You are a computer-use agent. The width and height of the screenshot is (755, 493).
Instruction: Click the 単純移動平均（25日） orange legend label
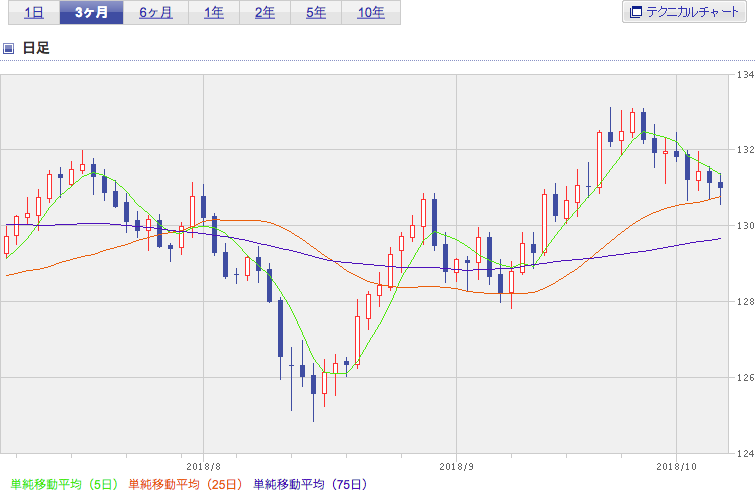(185, 484)
